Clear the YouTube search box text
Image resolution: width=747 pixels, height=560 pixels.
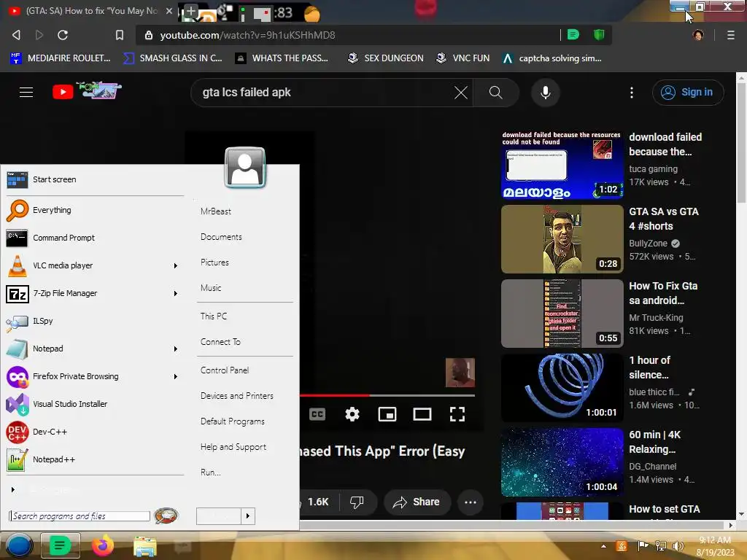[461, 93]
